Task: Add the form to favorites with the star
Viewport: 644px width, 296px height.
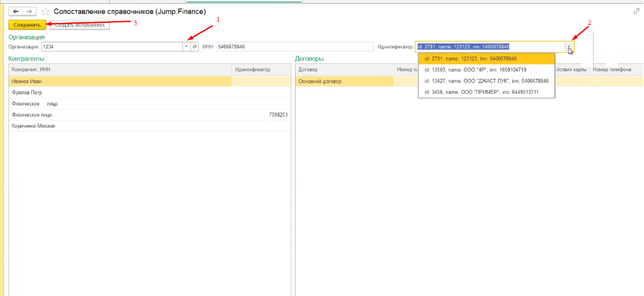Action: coord(45,12)
